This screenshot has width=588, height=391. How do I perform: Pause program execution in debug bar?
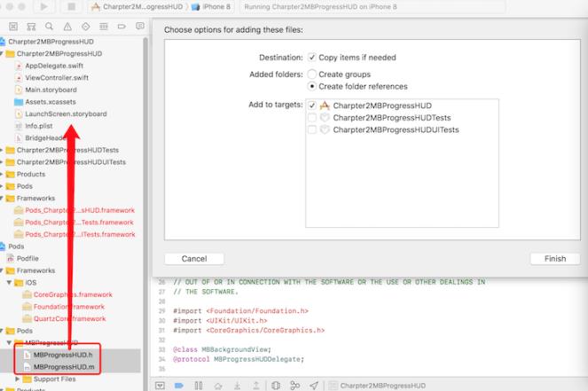click(198, 386)
